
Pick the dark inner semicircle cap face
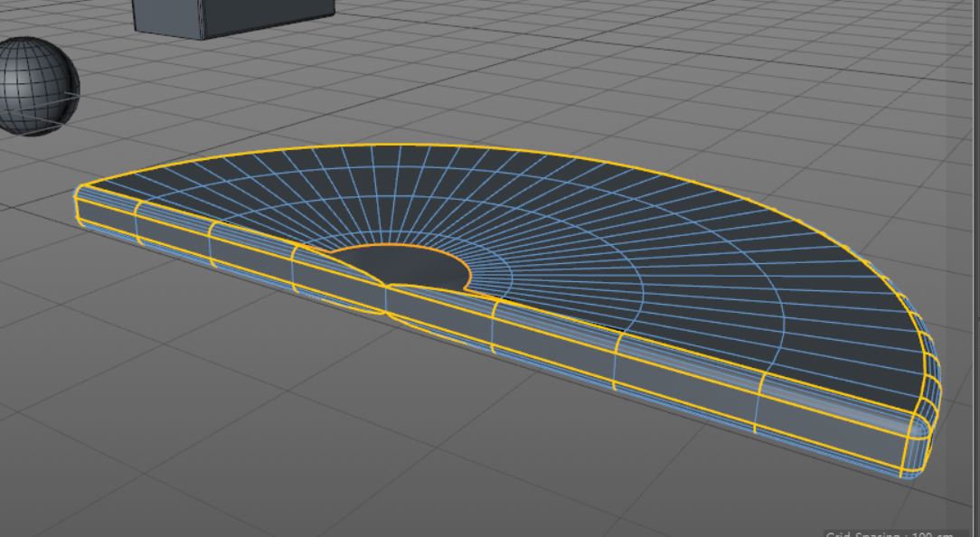[x=405, y=267]
